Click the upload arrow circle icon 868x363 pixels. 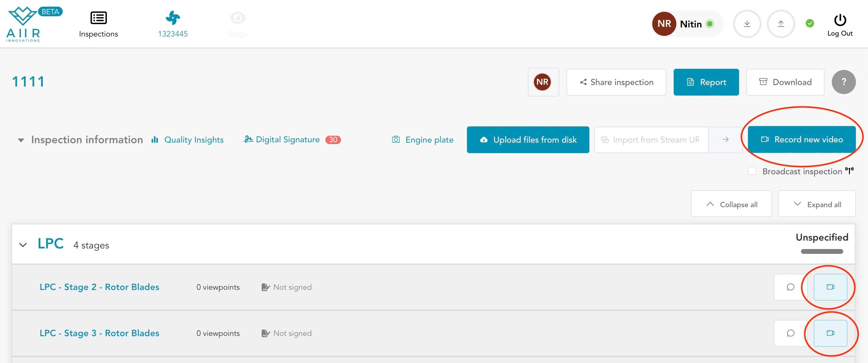pos(781,24)
